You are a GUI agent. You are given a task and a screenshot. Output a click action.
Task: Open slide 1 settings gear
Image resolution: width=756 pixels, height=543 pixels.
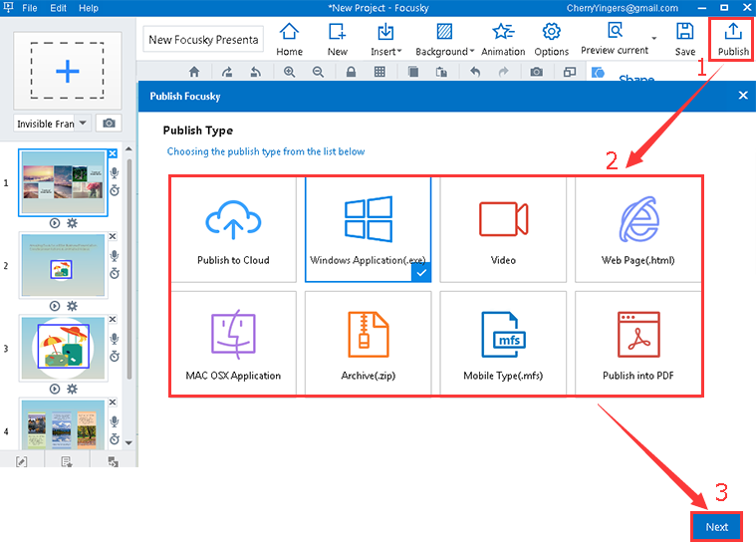tap(72, 223)
